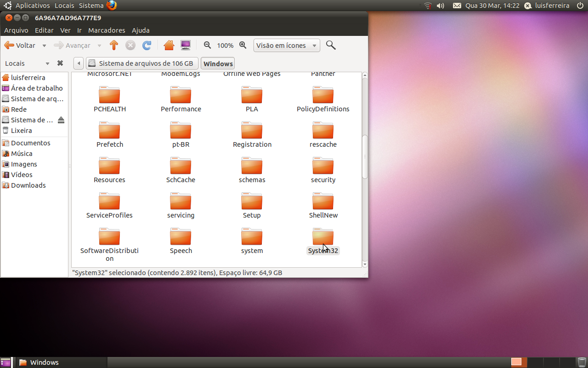The image size is (588, 368).
Task: Open the Editar menu
Action: (44, 30)
